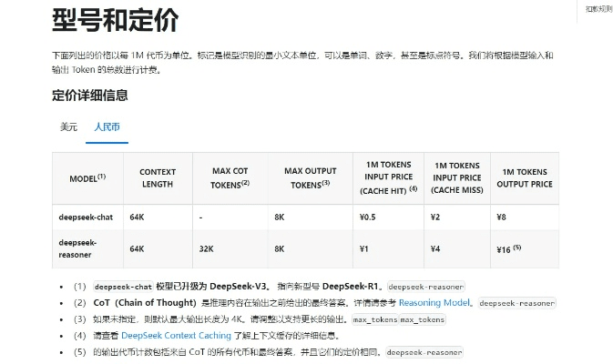Click the MAX OUTPUT TOKENS column header
Screen dimensions: 613x364
pos(309,177)
